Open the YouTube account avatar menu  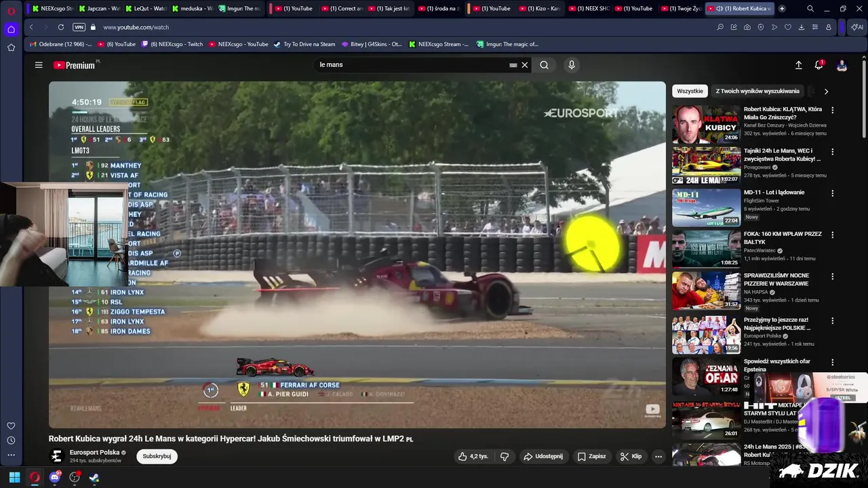pyautogui.click(x=842, y=65)
